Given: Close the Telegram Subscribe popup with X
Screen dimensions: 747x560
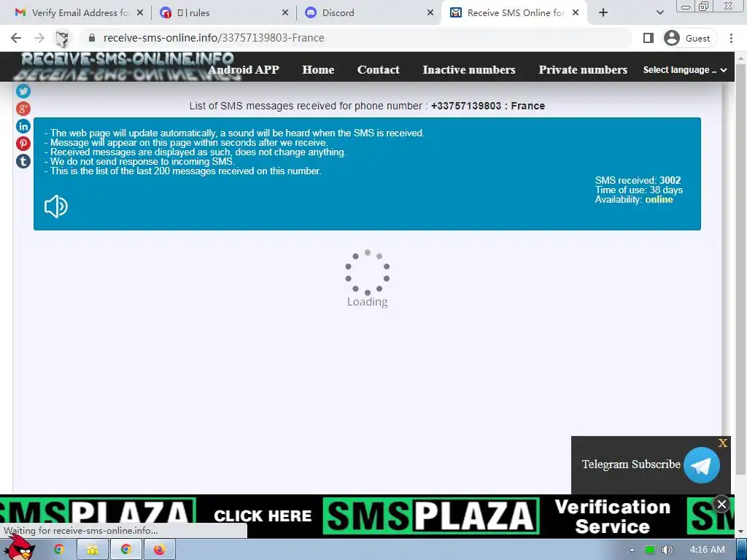Looking at the screenshot, I should [723, 443].
